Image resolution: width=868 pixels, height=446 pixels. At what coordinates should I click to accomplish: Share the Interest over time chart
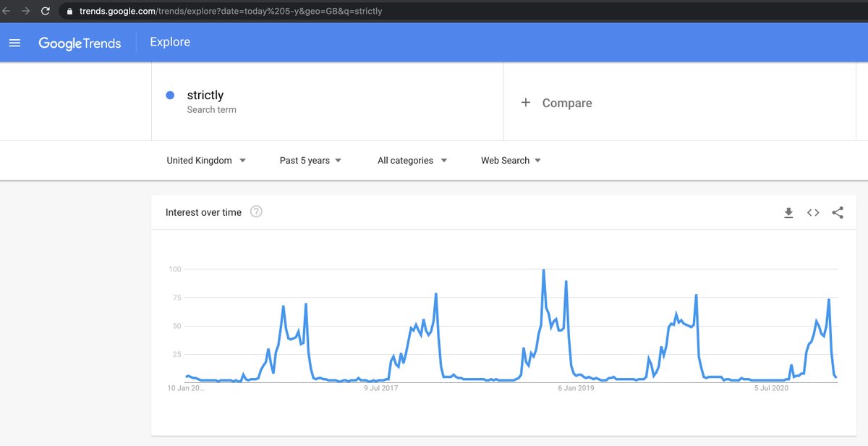coord(838,212)
